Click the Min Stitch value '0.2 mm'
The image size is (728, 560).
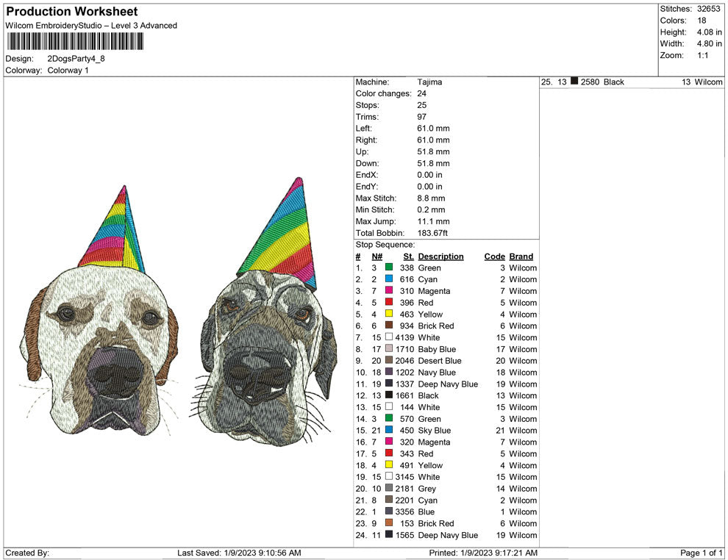(431, 209)
